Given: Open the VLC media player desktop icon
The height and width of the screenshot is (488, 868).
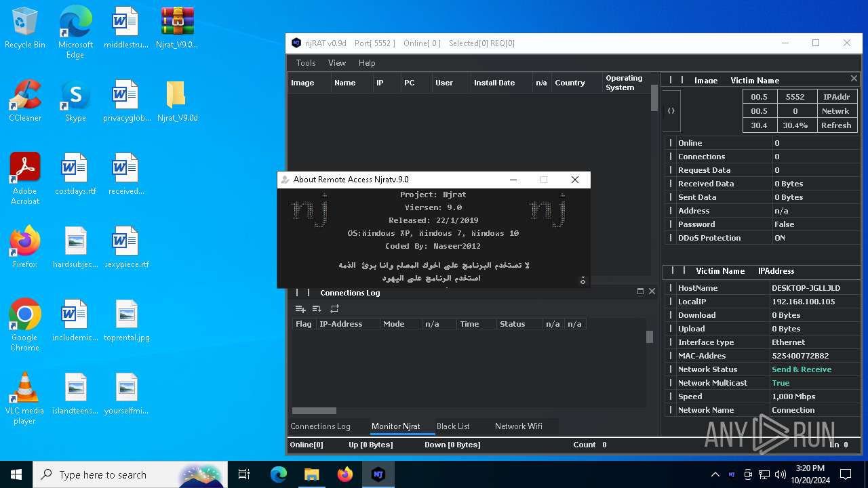Looking at the screenshot, I should (x=25, y=399).
